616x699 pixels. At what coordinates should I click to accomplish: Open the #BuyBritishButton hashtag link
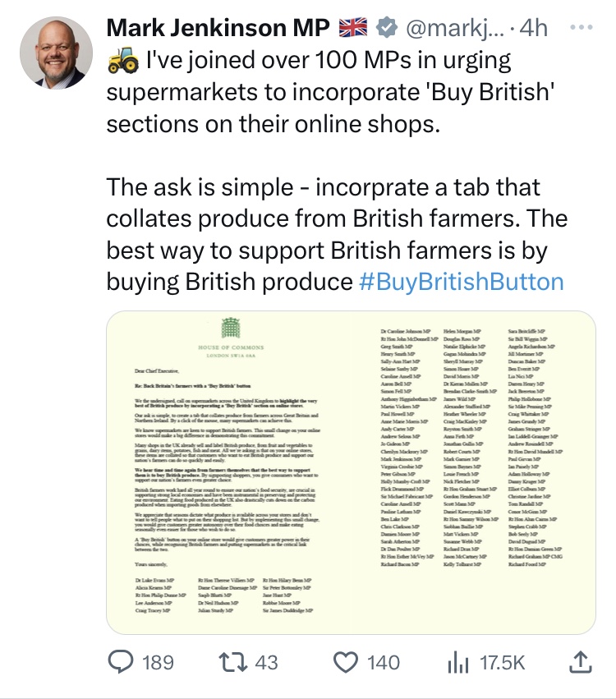click(x=462, y=282)
